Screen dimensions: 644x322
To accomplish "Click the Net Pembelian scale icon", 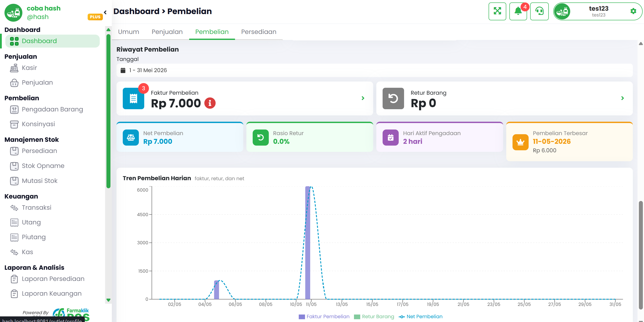I will pyautogui.click(x=131, y=138).
